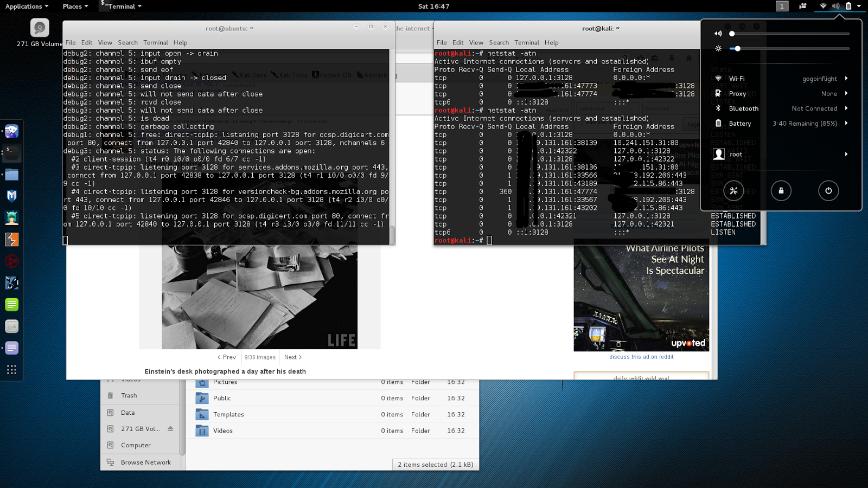
Task: Launch the blue-white face dock icon
Action: tap(12, 283)
